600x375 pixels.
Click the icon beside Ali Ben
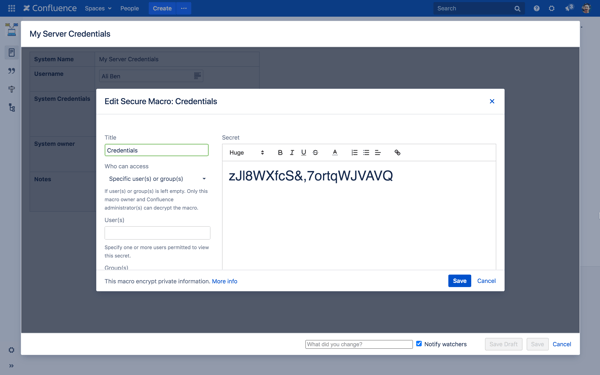[197, 76]
